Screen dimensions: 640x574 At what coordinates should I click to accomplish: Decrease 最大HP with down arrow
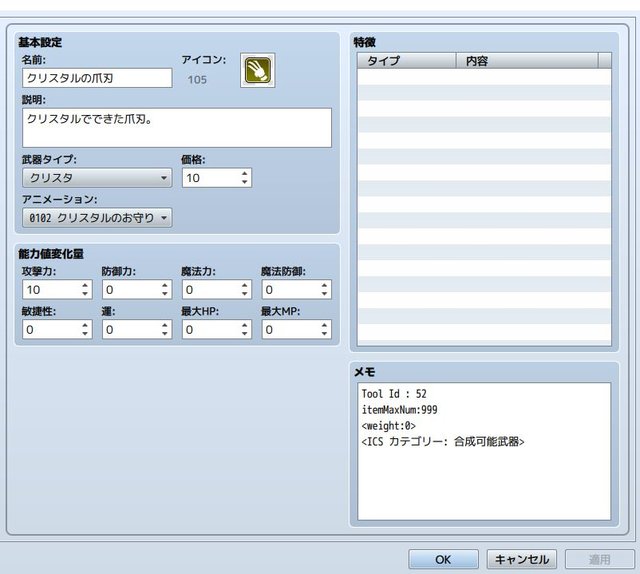click(244, 334)
